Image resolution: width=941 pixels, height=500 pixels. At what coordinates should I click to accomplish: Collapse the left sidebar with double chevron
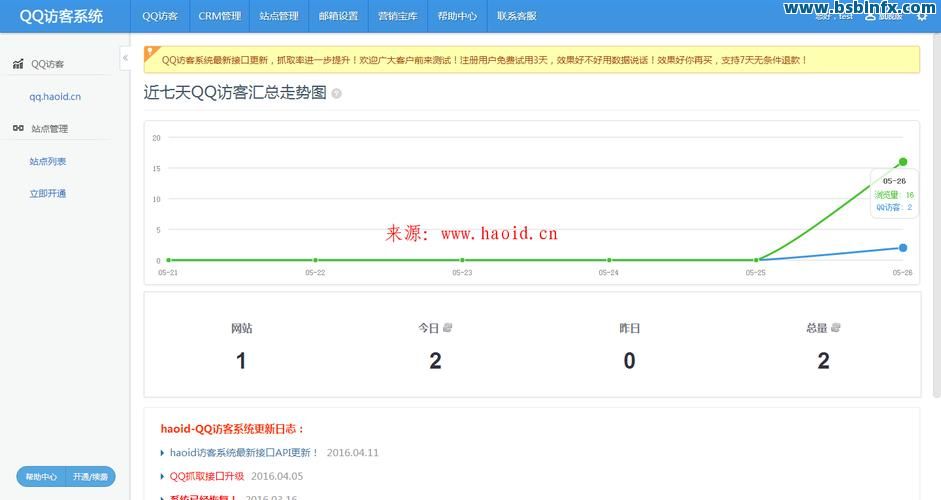coord(125,58)
